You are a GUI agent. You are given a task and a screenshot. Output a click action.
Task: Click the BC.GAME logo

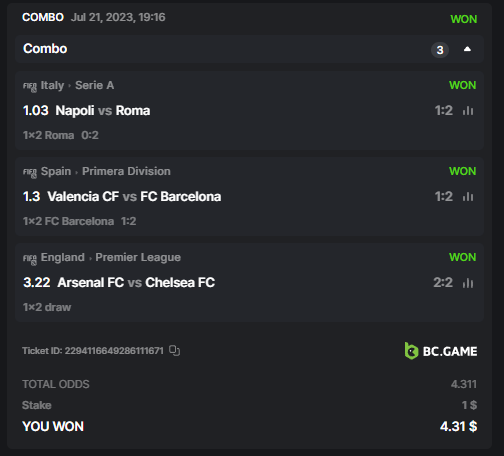pyautogui.click(x=441, y=351)
